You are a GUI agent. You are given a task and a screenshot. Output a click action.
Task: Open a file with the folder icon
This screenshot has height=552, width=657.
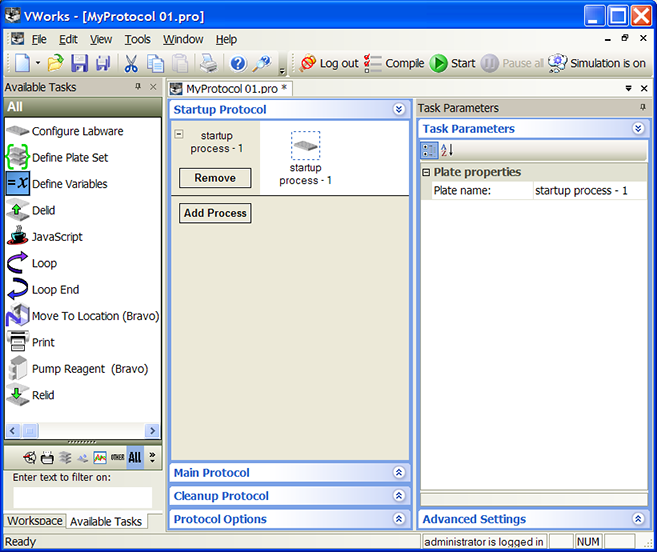pos(55,63)
